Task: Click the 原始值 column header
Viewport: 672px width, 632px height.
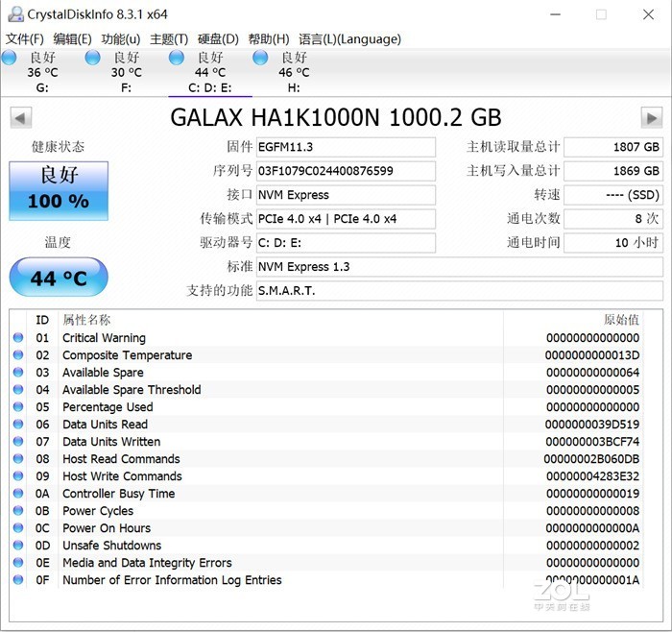Action: point(621,320)
